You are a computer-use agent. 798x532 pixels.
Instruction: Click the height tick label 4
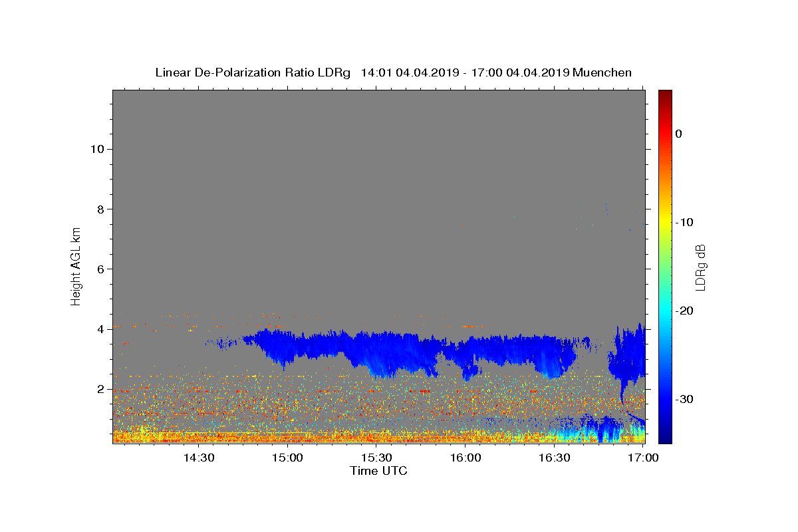(100, 329)
